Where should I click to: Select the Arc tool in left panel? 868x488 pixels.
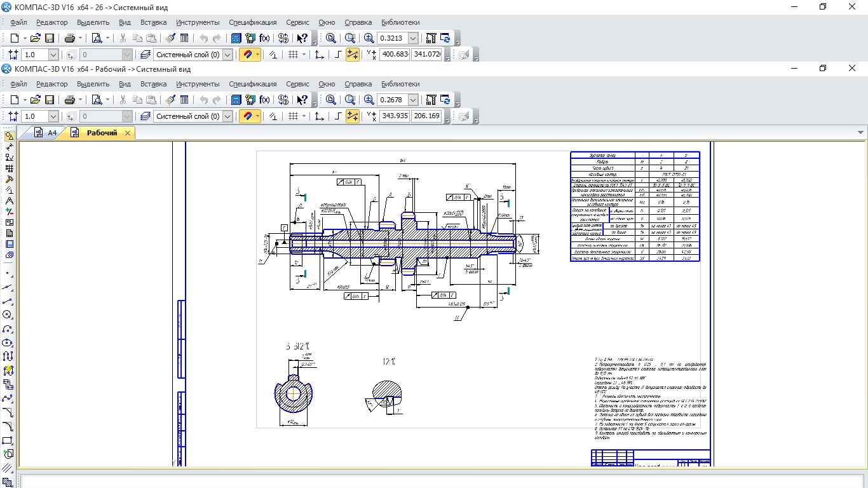pos(8,329)
